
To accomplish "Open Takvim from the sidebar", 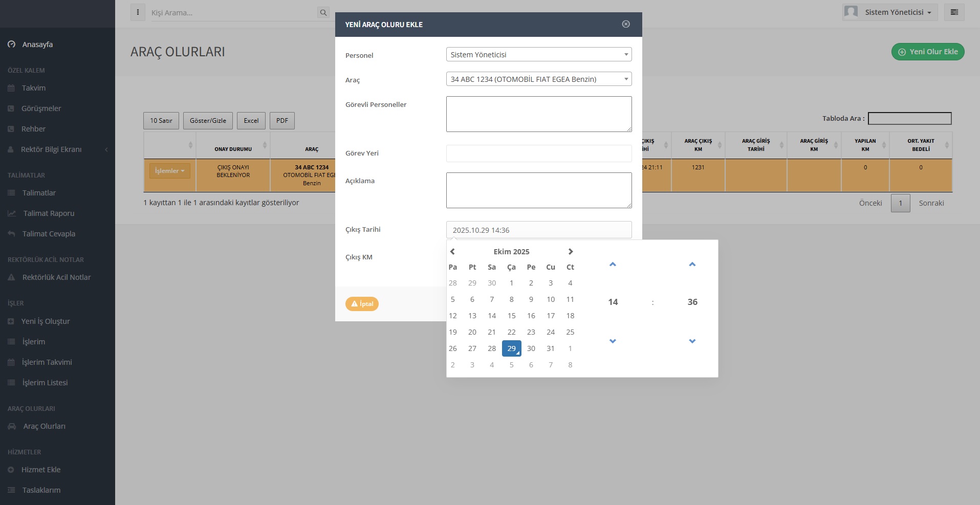I will [34, 88].
